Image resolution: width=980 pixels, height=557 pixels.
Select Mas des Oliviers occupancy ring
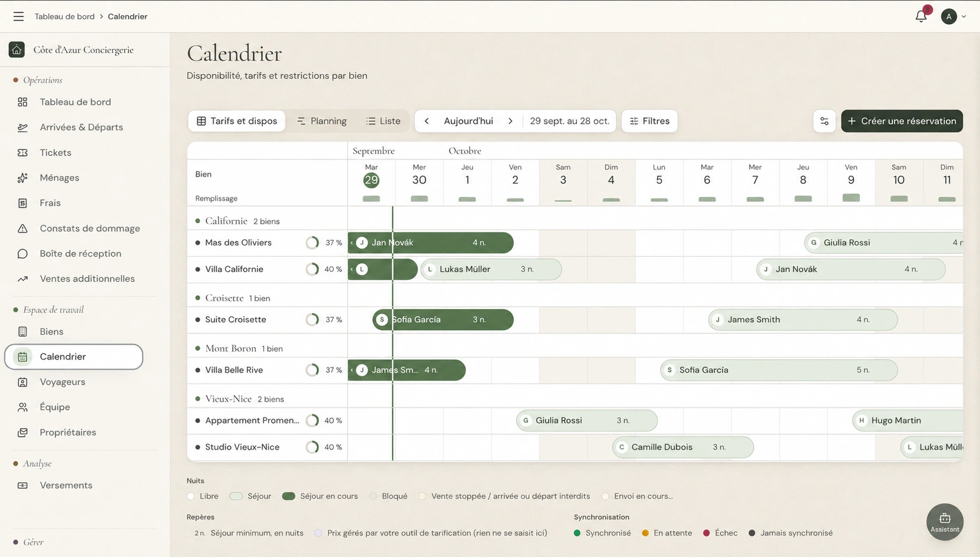(312, 243)
